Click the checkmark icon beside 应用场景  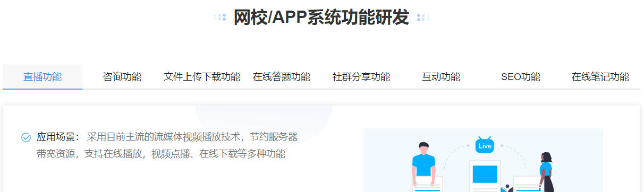click(x=26, y=137)
